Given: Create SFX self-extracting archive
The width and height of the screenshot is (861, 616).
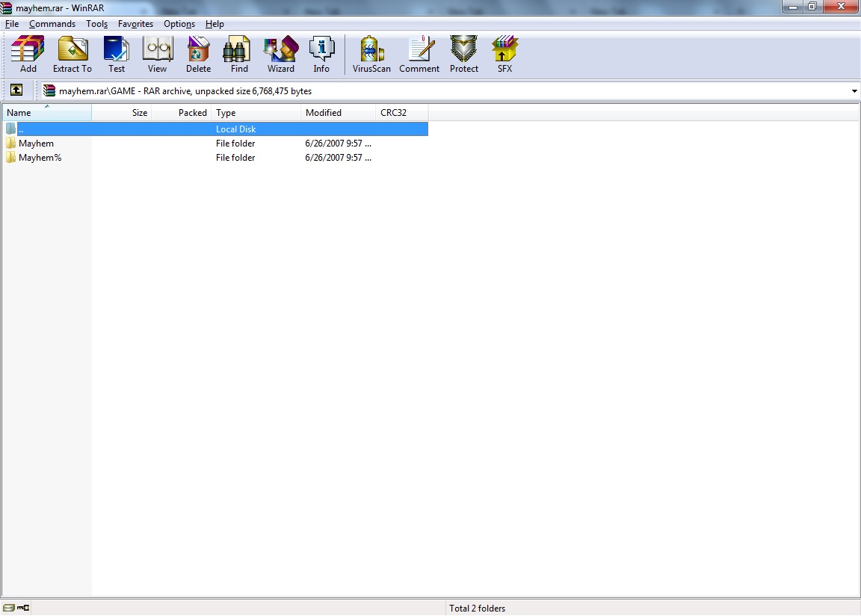Looking at the screenshot, I should [x=505, y=55].
